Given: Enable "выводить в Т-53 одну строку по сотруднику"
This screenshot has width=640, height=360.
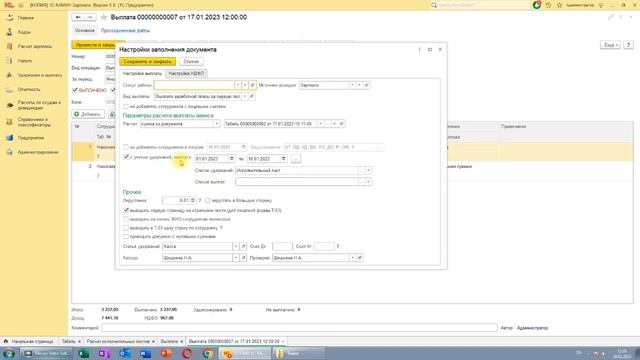Looking at the screenshot, I should click(126, 228).
